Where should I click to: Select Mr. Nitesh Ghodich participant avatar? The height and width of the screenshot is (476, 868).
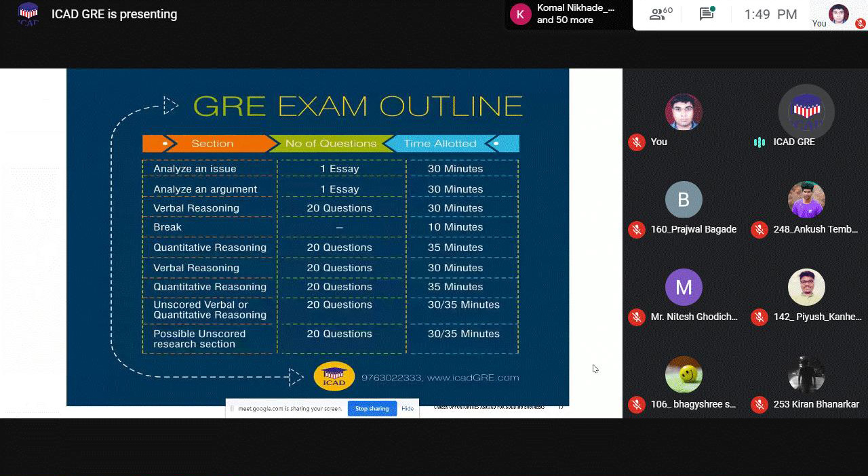click(684, 287)
